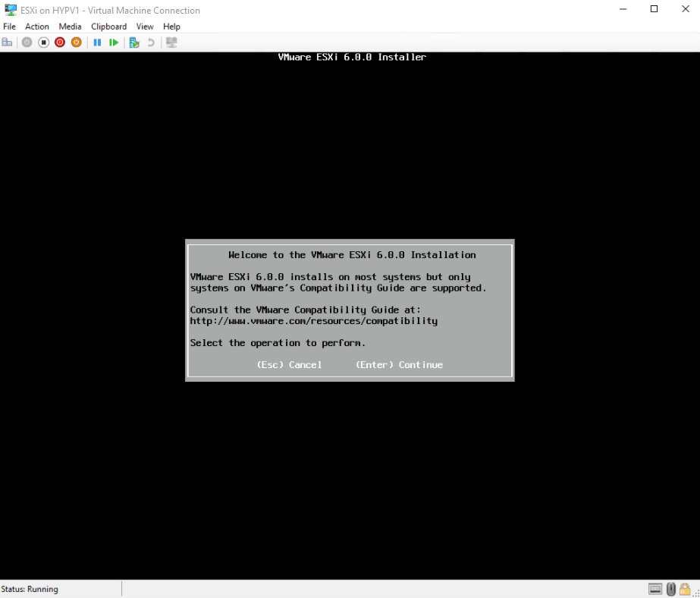Viewport: 700px width, 598px height.
Task: Click the mouse status icon in status bar
Action: point(670,589)
